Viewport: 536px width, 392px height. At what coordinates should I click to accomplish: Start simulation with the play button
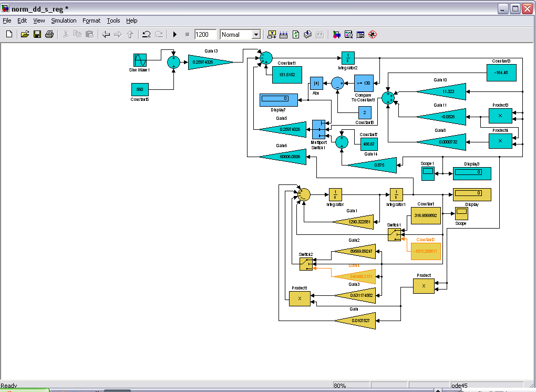[175, 35]
